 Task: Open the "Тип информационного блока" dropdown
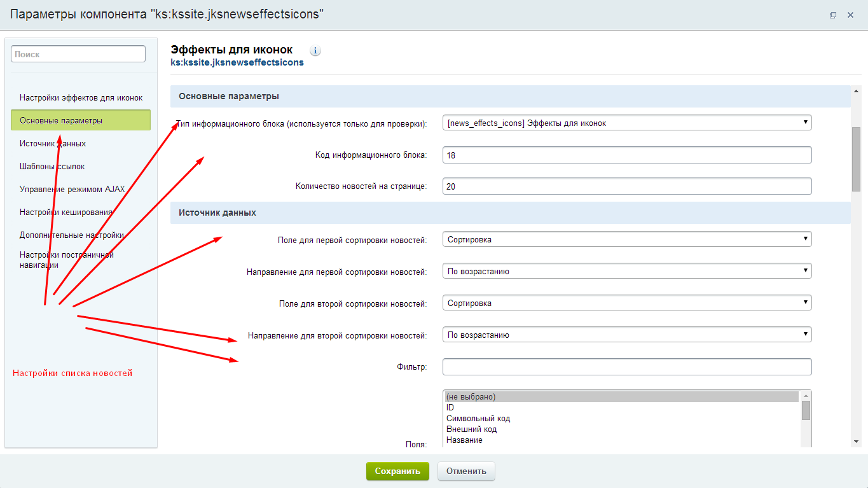(x=626, y=122)
